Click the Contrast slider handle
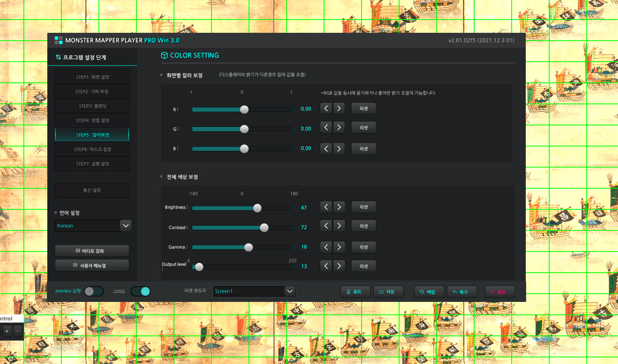618x364 pixels. [264, 228]
